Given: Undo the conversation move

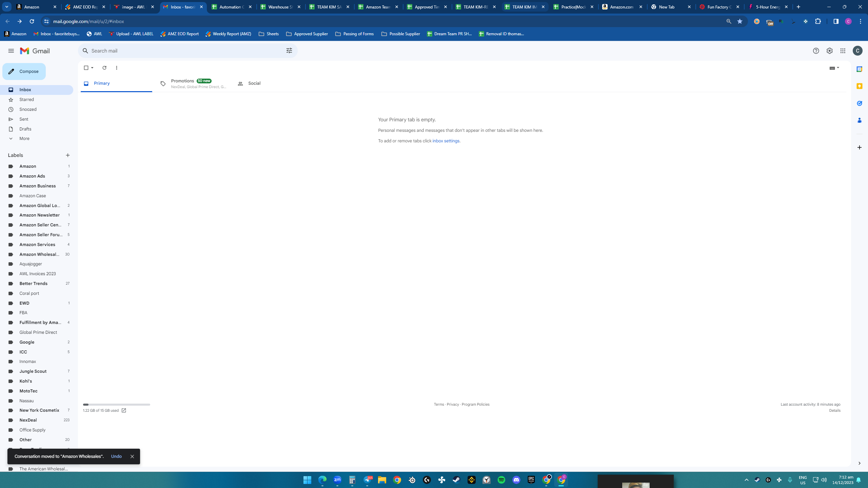Looking at the screenshot, I should click(116, 456).
